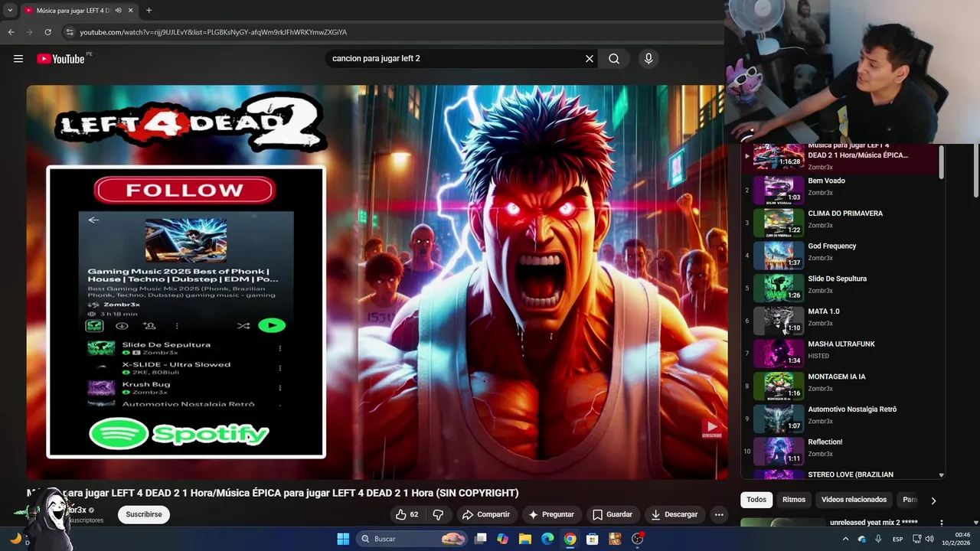The height and width of the screenshot is (551, 980).
Task: Play Reflection! from the playlist
Action: [x=839, y=452]
